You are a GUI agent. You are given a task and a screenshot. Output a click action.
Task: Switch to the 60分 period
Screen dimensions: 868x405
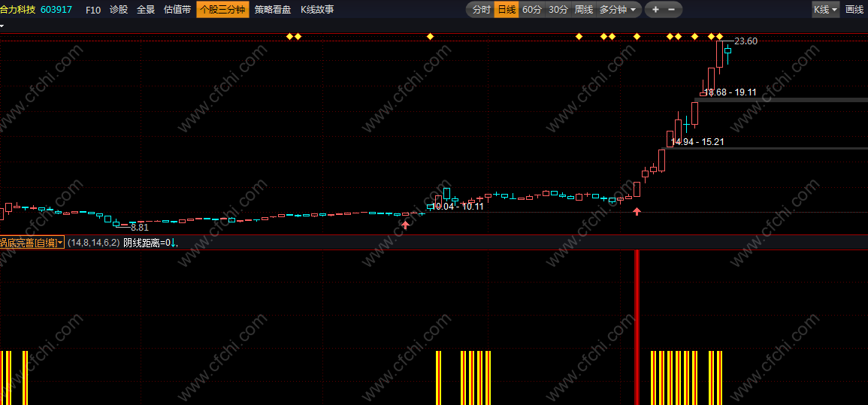point(531,10)
